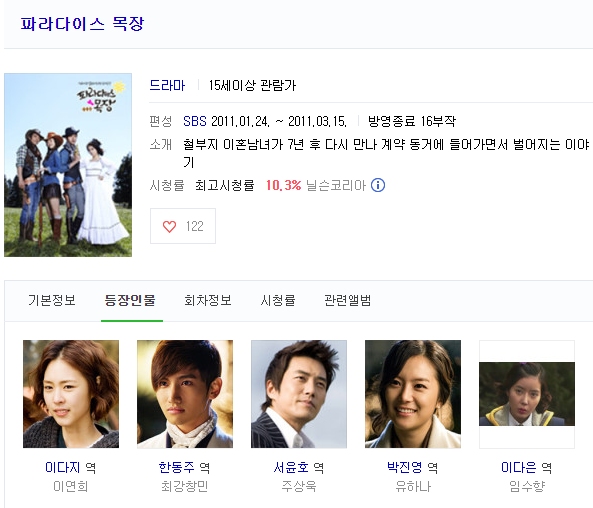Click the 서윤호 character name link
Screen dimensions: 593x508
[x=291, y=468]
